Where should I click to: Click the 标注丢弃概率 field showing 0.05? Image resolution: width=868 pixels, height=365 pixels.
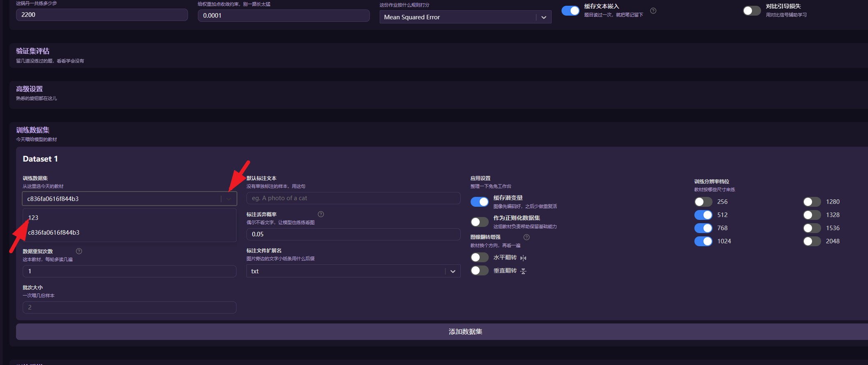click(353, 234)
